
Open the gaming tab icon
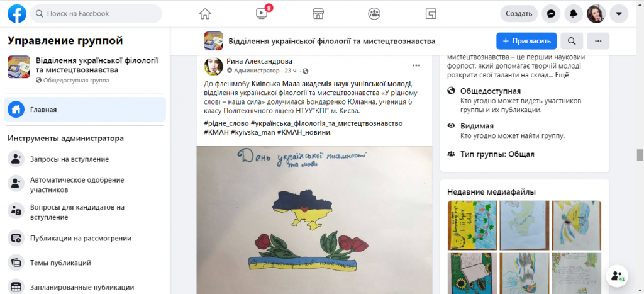pyautogui.click(x=430, y=14)
